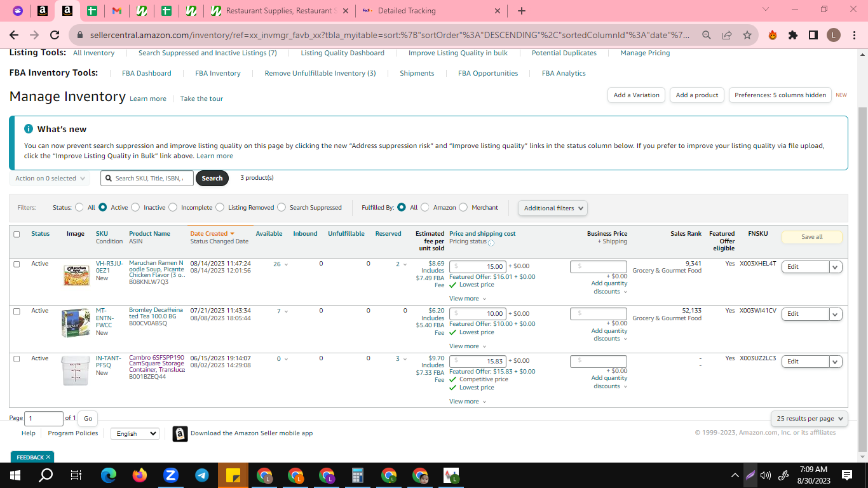
Task: Open the Chrome profile avatar L
Action: pos(833,36)
